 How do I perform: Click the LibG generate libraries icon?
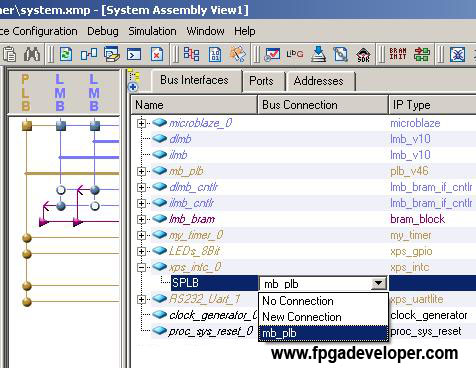[x=295, y=54]
